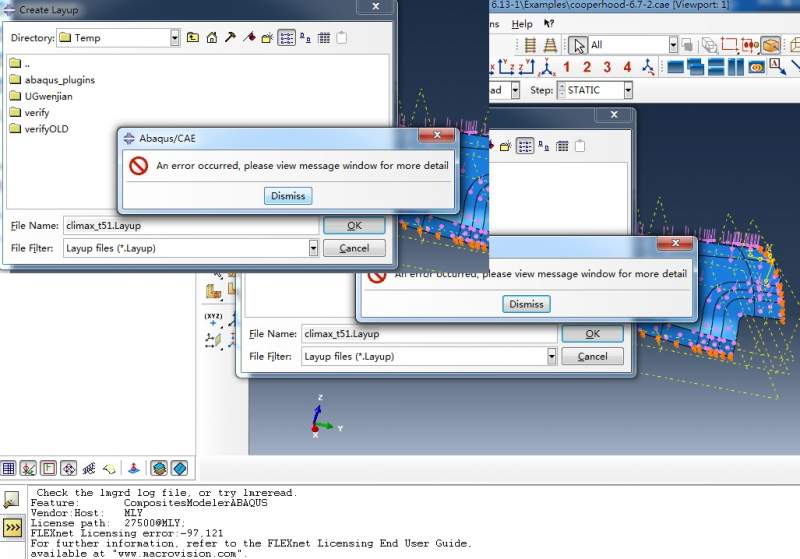Click the viewport eye icon
The width and height of the screenshot is (800, 559).
(x=756, y=67)
